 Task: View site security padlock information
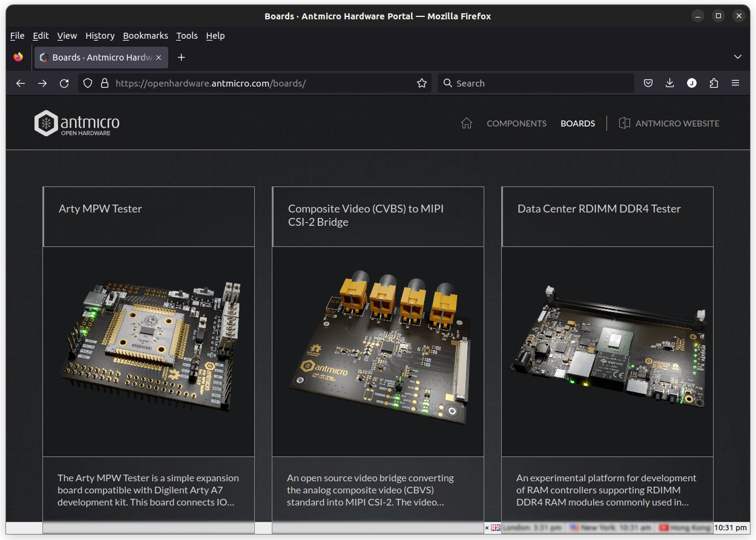click(104, 84)
